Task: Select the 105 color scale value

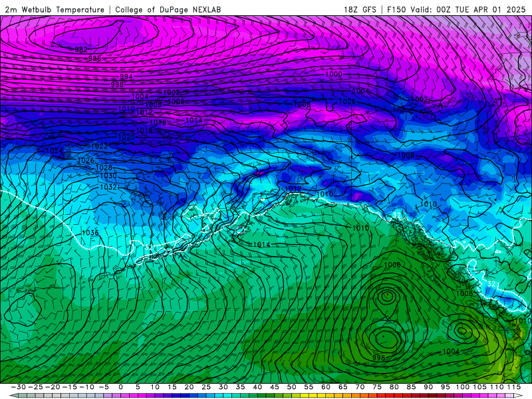Action: pyautogui.click(x=479, y=387)
